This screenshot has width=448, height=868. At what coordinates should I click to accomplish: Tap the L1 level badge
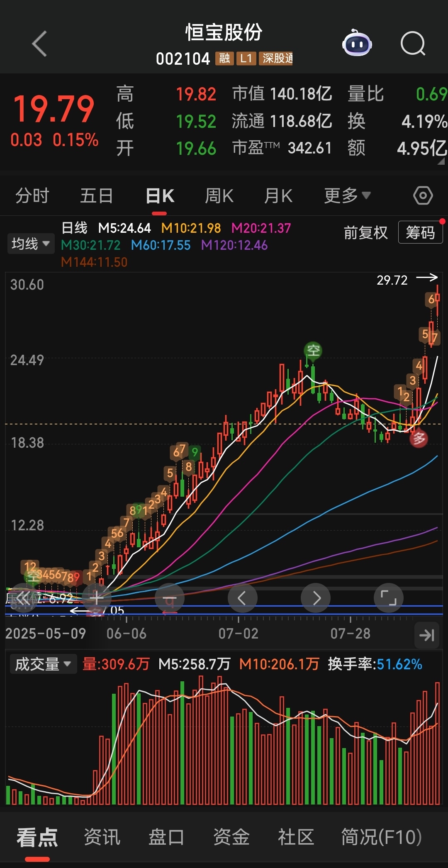246,59
